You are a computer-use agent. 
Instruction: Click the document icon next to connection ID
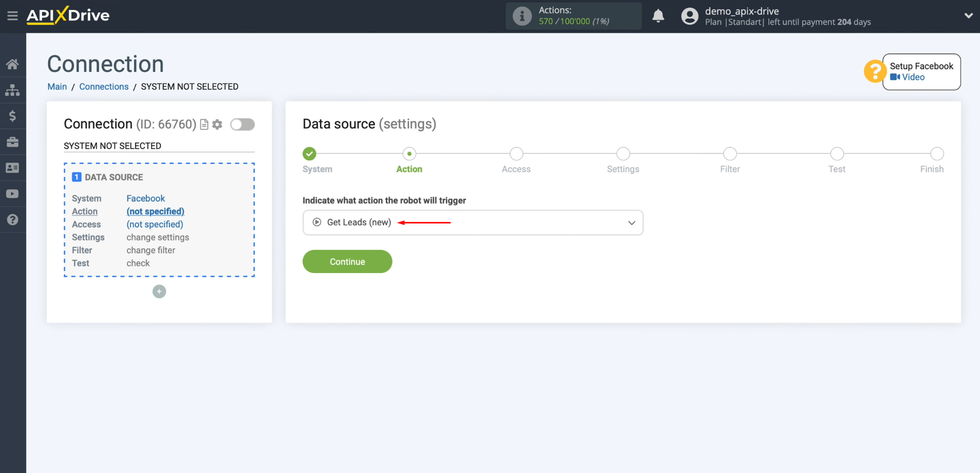[204, 124]
